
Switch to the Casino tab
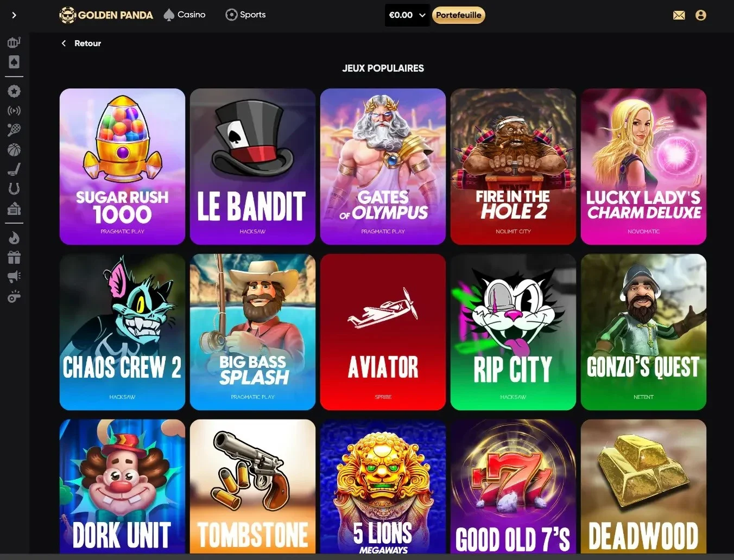point(185,15)
